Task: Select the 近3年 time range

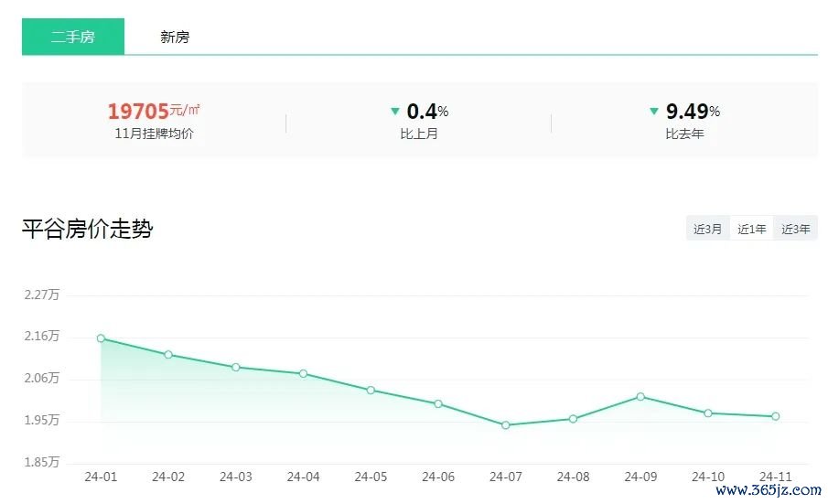Action: pos(795,229)
